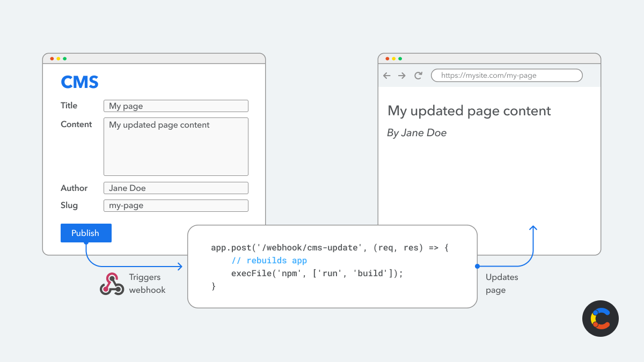
Task: Click the red dot in CMS window
Action: coord(52,58)
